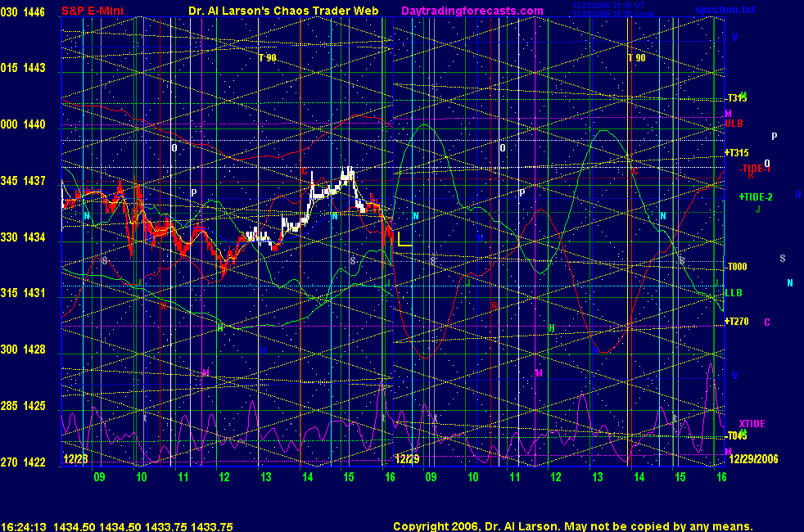The width and height of the screenshot is (804, 532).
Task: Click the '+T315' line label
Action: (x=737, y=153)
